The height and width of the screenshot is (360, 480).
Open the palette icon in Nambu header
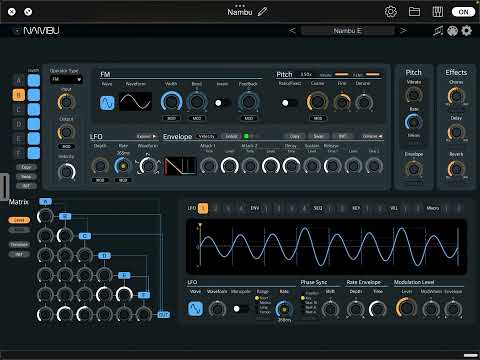(x=452, y=31)
